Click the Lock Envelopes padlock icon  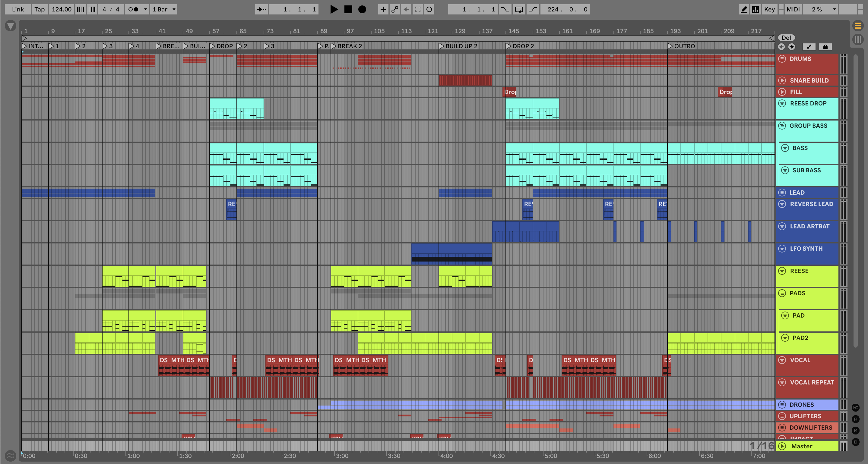coord(825,47)
